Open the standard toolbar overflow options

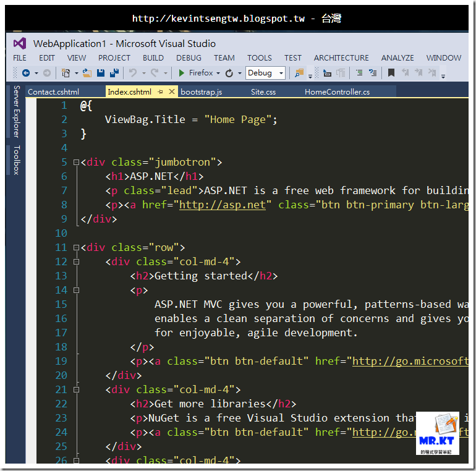(x=310, y=76)
